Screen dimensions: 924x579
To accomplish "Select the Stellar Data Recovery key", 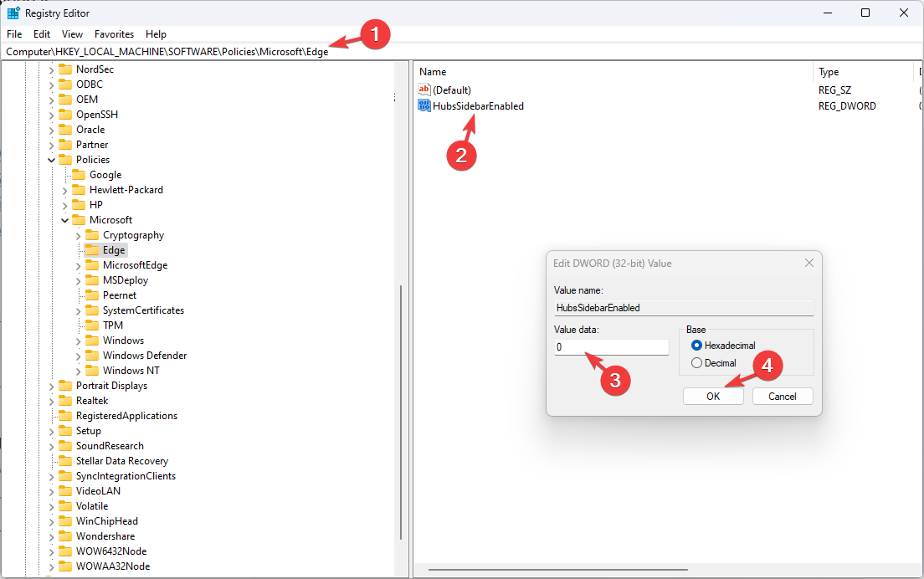I will [122, 461].
